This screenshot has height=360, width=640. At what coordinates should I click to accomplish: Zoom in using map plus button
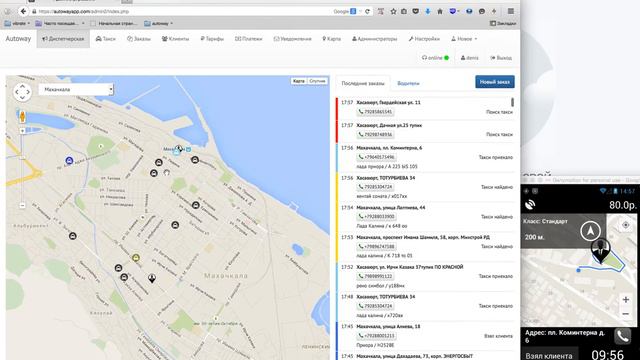click(x=22, y=131)
